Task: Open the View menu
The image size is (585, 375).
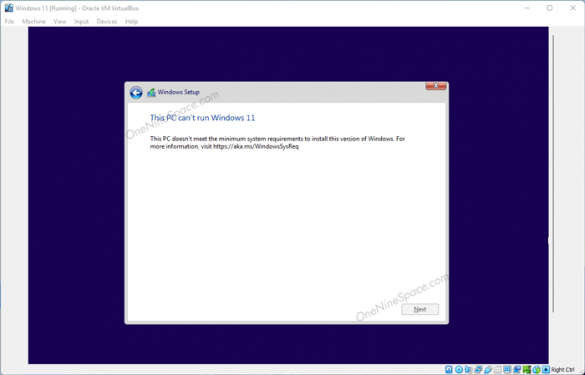Action: point(60,22)
